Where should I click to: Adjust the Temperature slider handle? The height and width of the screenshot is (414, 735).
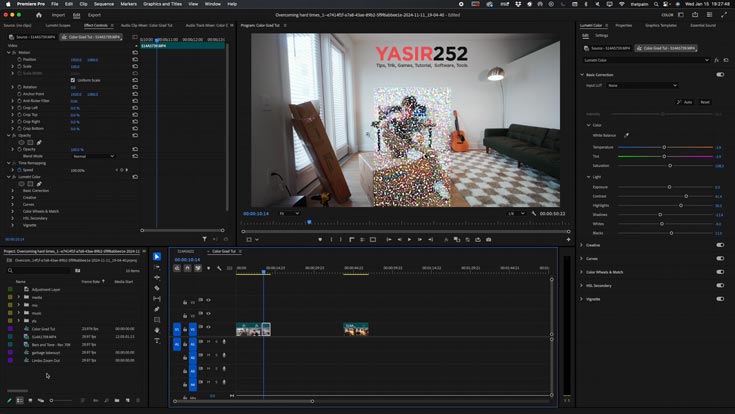pyautogui.click(x=664, y=147)
